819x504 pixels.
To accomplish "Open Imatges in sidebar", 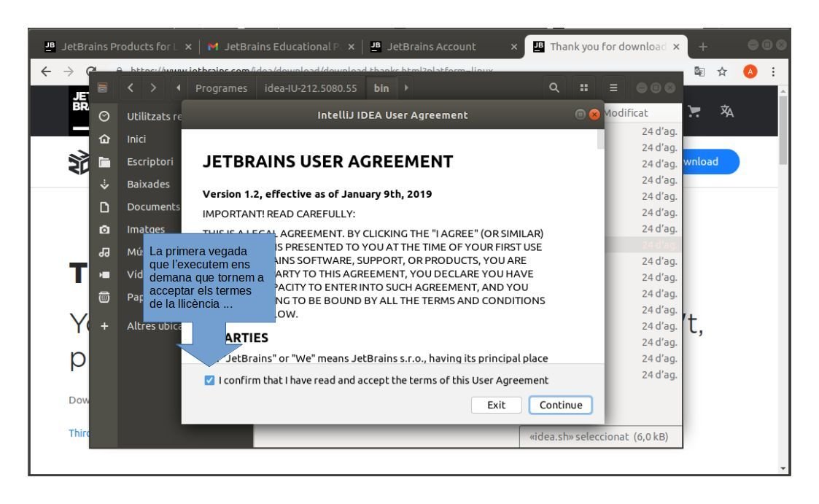I will pyautogui.click(x=146, y=229).
